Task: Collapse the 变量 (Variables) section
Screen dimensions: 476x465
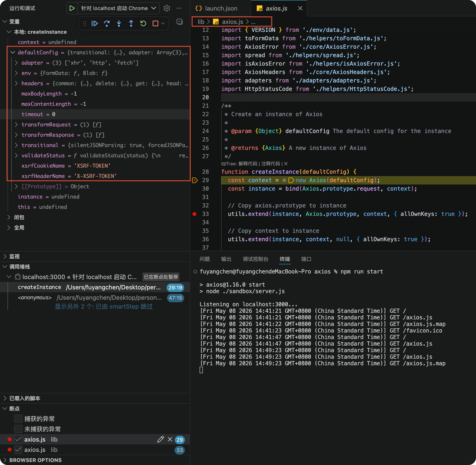Action: [5, 22]
